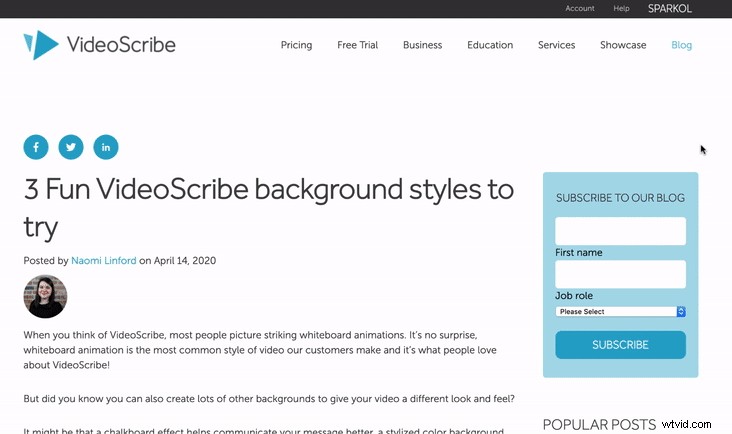Go to the Education menu item
The height and width of the screenshot is (434, 732).
[x=490, y=45]
